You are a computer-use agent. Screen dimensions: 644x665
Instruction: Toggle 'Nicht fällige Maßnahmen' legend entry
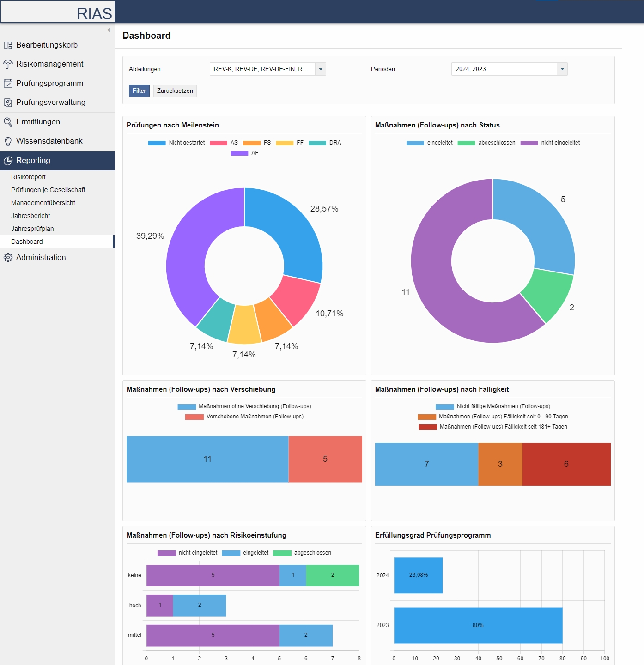493,407
